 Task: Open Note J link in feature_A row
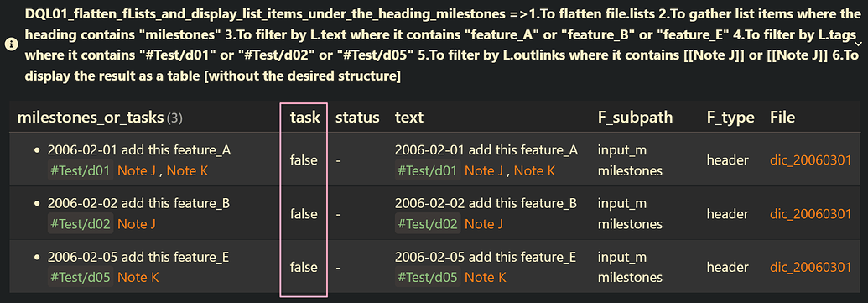pyautogui.click(x=137, y=171)
